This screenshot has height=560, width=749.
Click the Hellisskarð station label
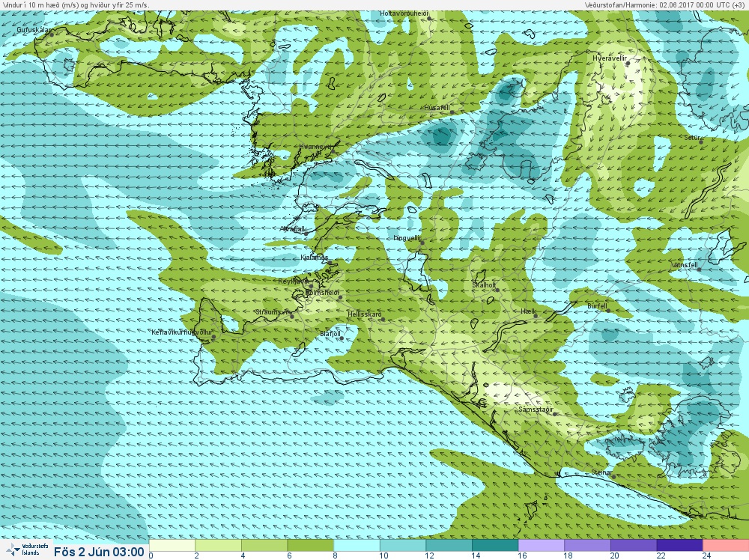tap(365, 314)
